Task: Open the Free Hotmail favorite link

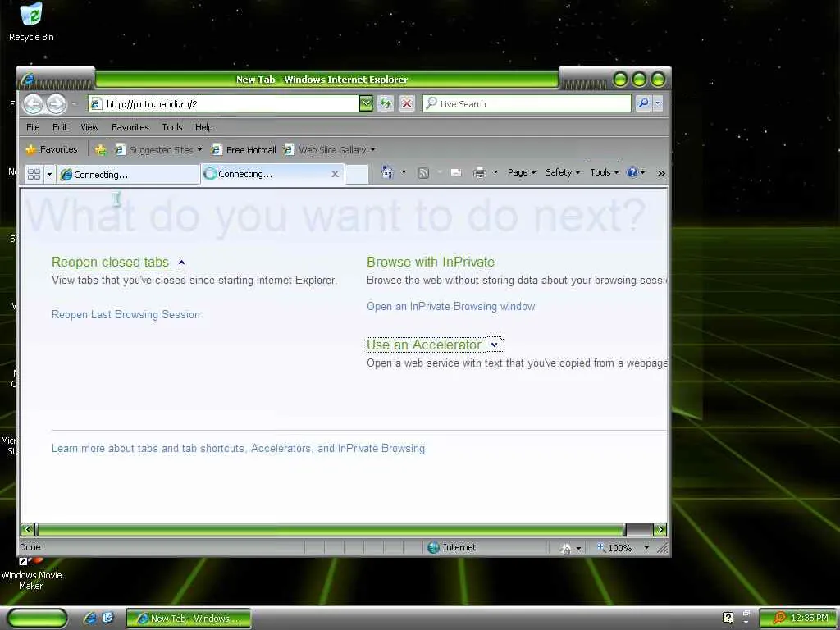Action: coord(244,150)
